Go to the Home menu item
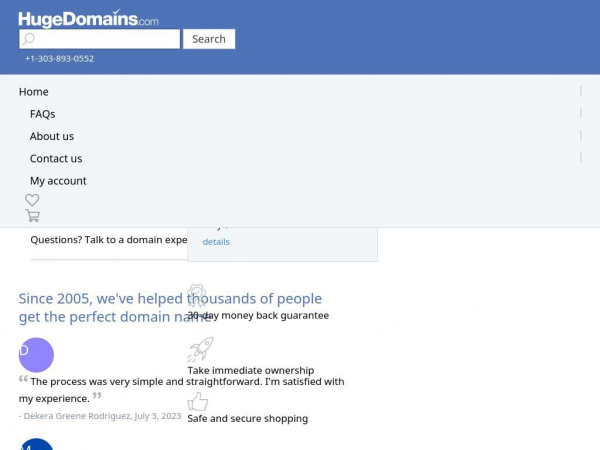Image resolution: width=600 pixels, height=450 pixels. 34,92
